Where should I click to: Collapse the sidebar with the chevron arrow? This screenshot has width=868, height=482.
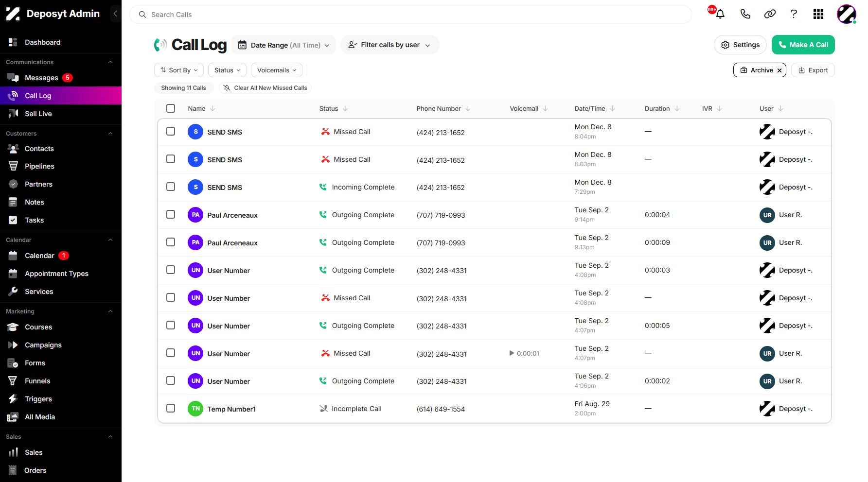pyautogui.click(x=115, y=14)
